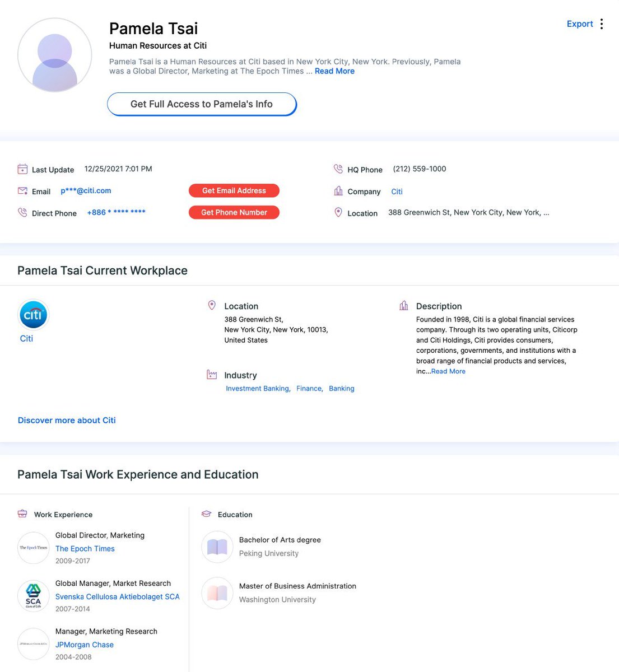Open the Citi company link in contact info
This screenshot has width=619, height=672.
(397, 192)
